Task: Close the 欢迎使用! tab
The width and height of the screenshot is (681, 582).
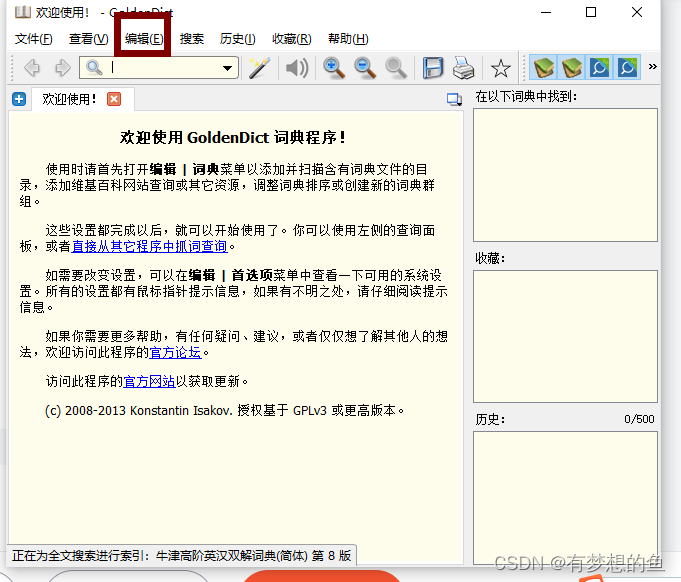Action: [x=114, y=99]
